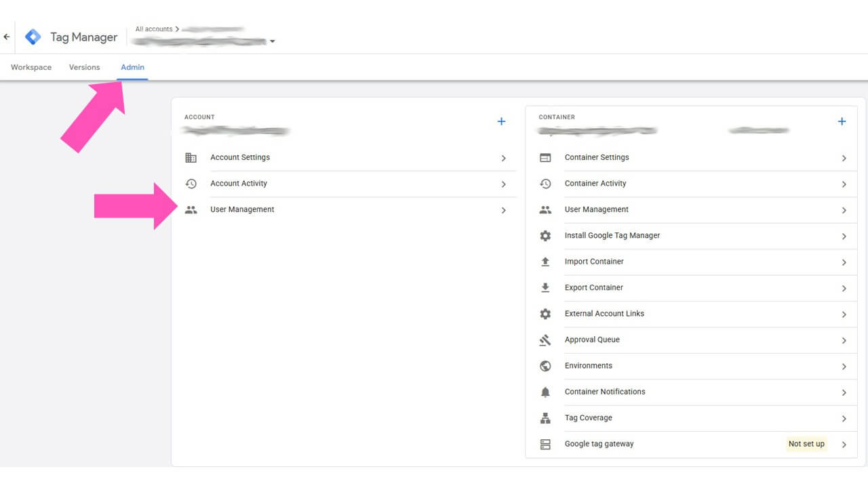Select the Admin tab

click(132, 68)
